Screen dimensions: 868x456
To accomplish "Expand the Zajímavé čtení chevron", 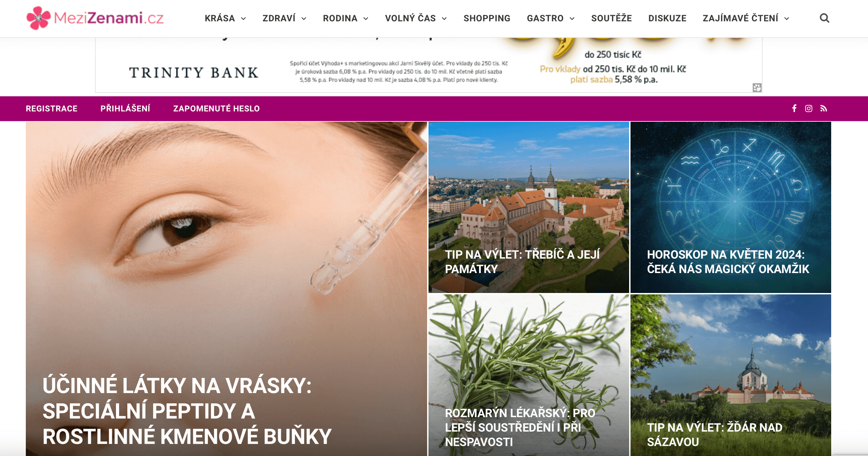I will (x=786, y=19).
